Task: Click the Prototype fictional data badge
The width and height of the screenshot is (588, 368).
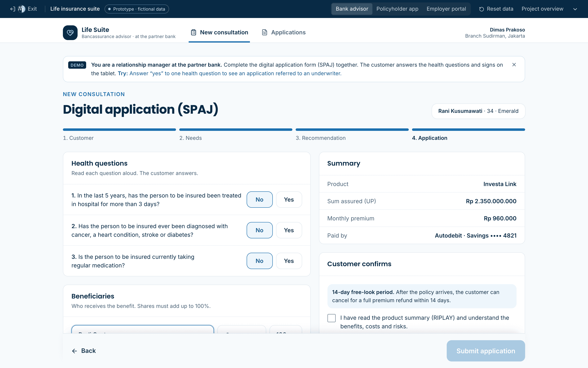Action: point(137,9)
